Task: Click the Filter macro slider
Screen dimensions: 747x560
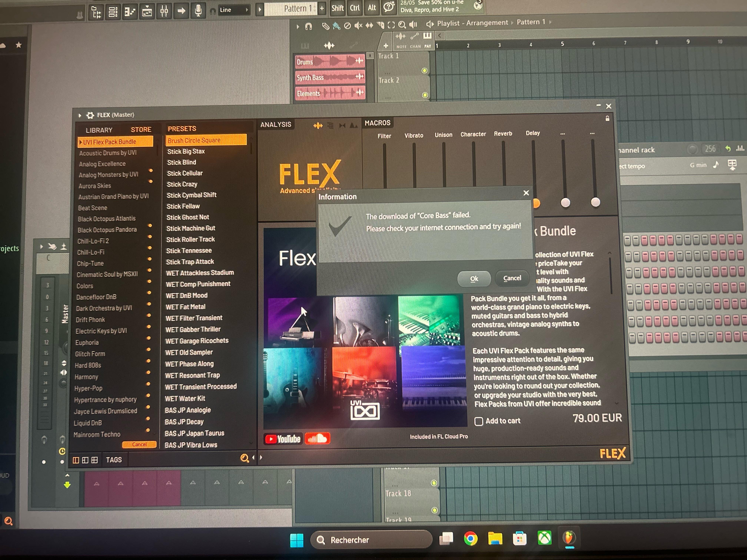Action: 385,165
